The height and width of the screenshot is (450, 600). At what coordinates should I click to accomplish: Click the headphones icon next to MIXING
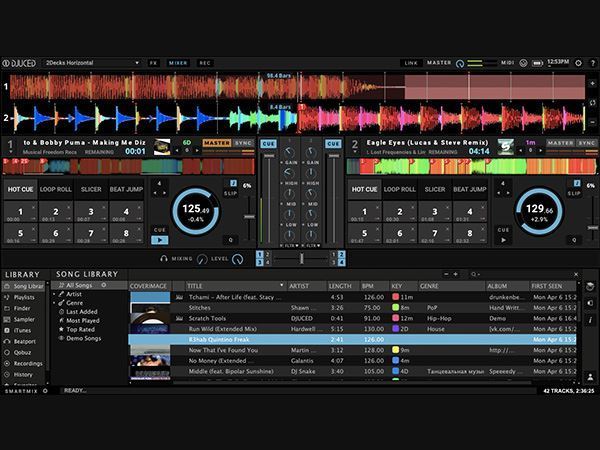tap(164, 259)
